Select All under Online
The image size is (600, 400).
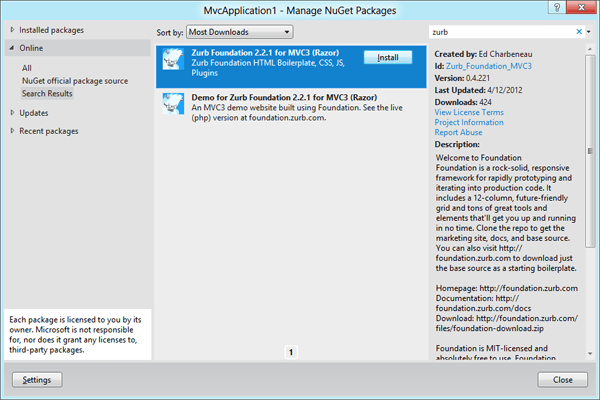[27, 68]
